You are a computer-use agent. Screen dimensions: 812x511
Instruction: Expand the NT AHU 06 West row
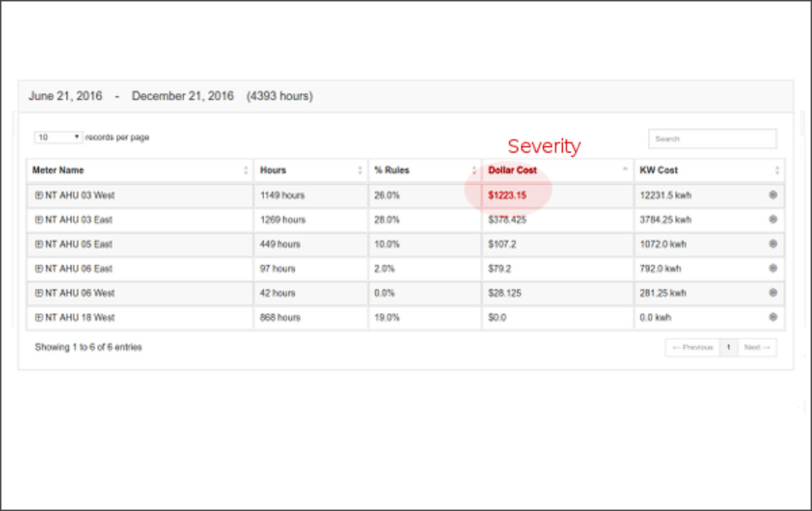39,293
